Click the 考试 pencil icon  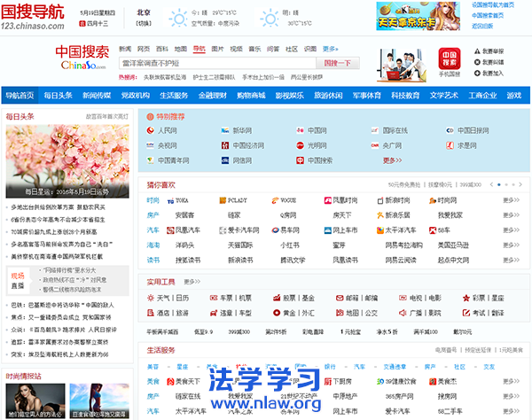[466, 313]
